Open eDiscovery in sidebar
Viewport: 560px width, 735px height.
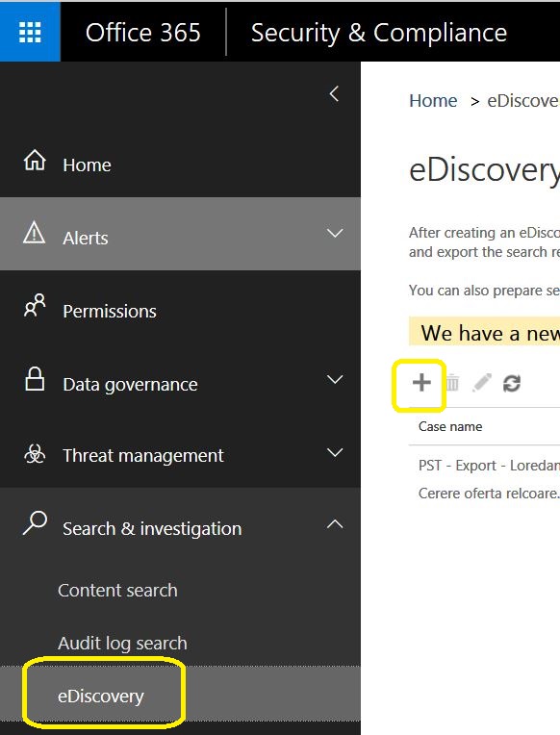101,697
